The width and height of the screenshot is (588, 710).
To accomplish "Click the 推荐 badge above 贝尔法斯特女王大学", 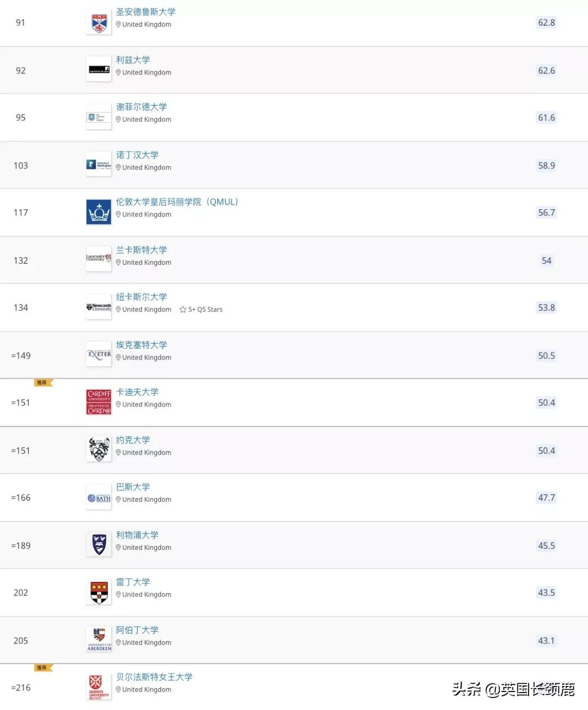I will 42,667.
